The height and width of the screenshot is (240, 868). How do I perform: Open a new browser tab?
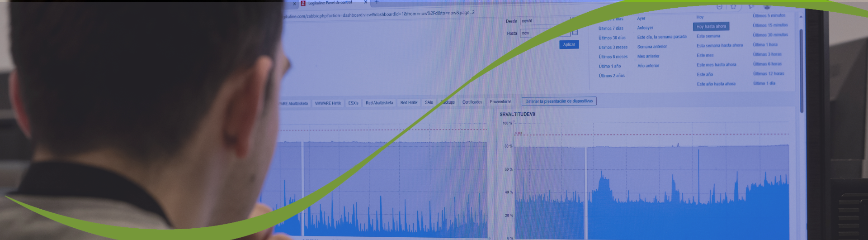coord(377,2)
